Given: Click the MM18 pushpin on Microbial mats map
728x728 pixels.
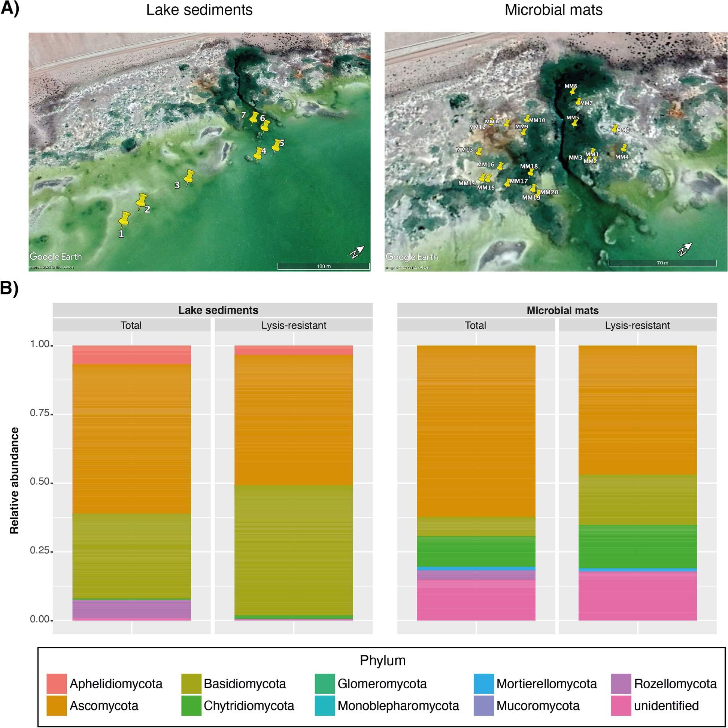Looking at the screenshot, I should (x=531, y=172).
